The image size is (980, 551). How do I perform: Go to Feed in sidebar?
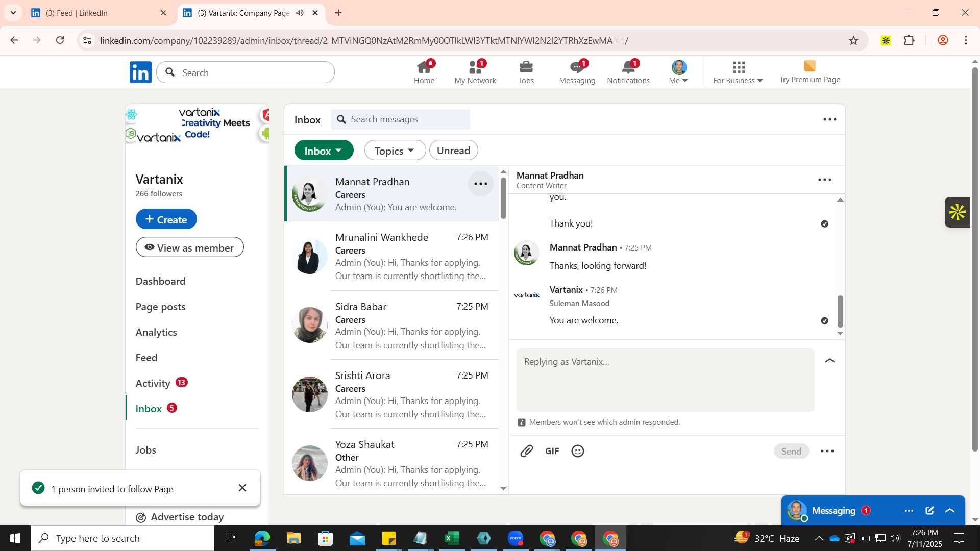[146, 358]
